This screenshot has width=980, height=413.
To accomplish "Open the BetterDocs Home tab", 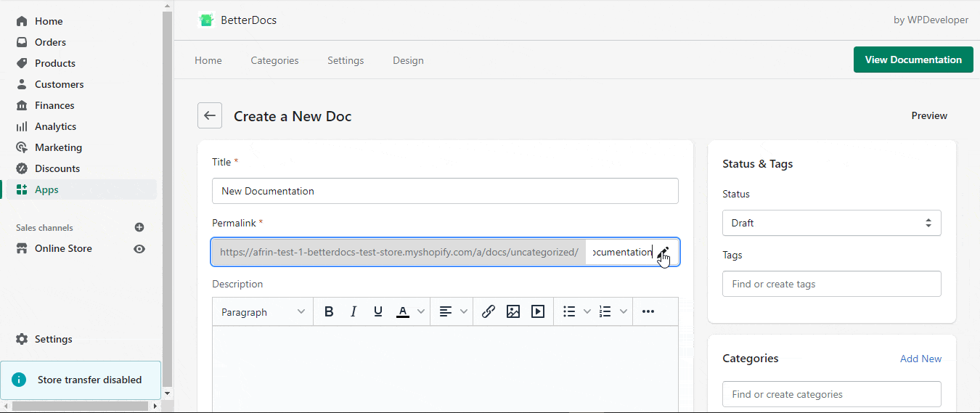I will (x=208, y=60).
